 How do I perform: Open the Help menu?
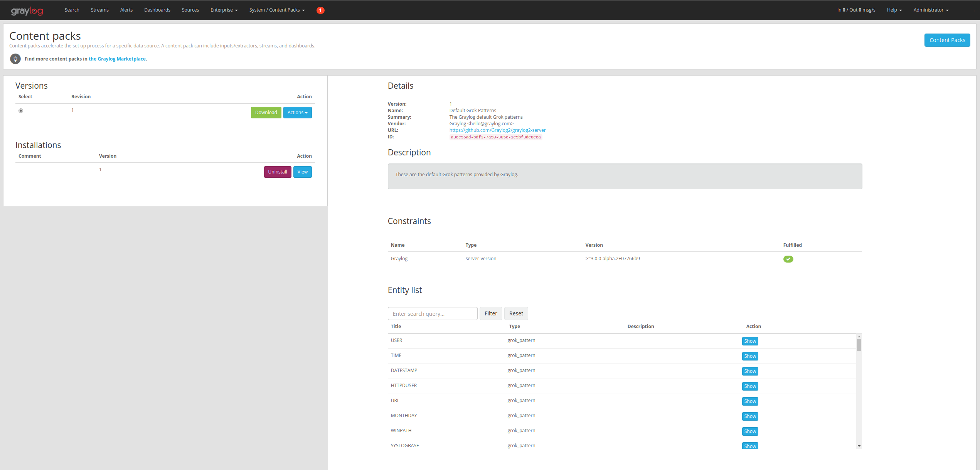[x=894, y=10]
